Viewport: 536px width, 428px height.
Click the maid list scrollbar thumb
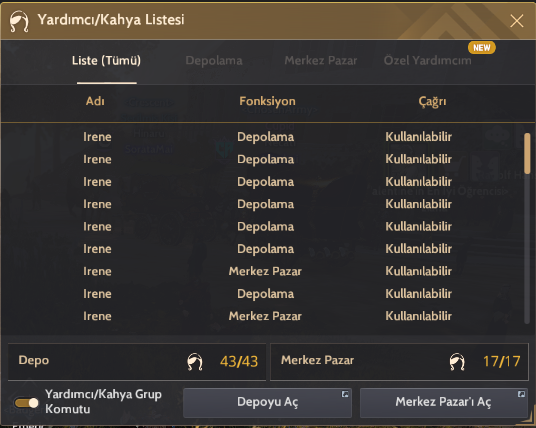[527, 153]
